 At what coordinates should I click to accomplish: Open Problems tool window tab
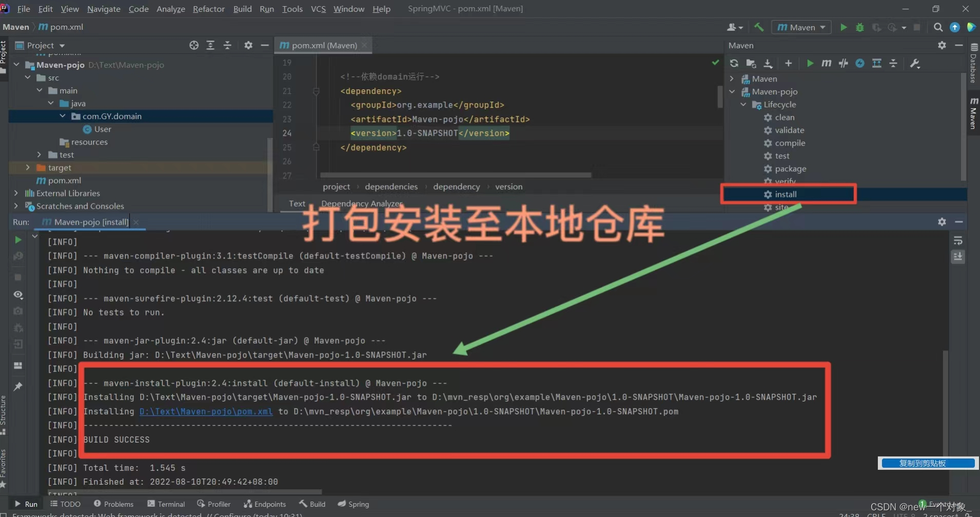click(x=113, y=504)
